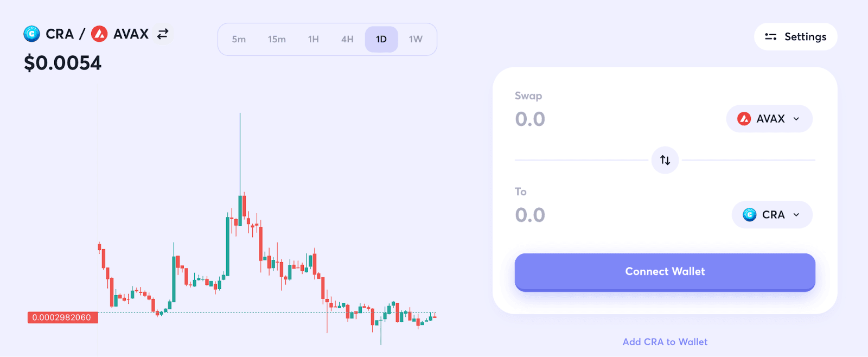Image resolution: width=868 pixels, height=357 pixels.
Task: Click Add CRA to Wallet
Action: click(665, 341)
